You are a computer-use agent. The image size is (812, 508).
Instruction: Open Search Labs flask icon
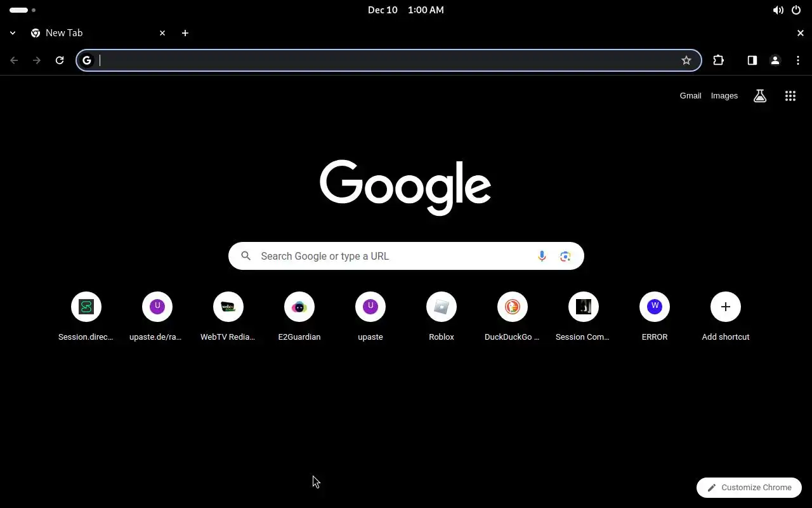pyautogui.click(x=760, y=96)
